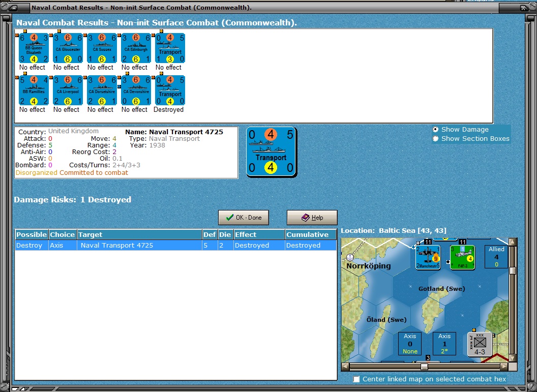Click the Norrköping port anchor icon

coord(350,257)
